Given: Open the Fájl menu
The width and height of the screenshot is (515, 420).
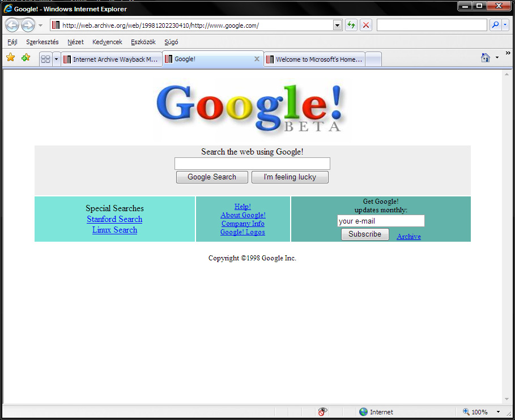Looking at the screenshot, I should (12, 42).
